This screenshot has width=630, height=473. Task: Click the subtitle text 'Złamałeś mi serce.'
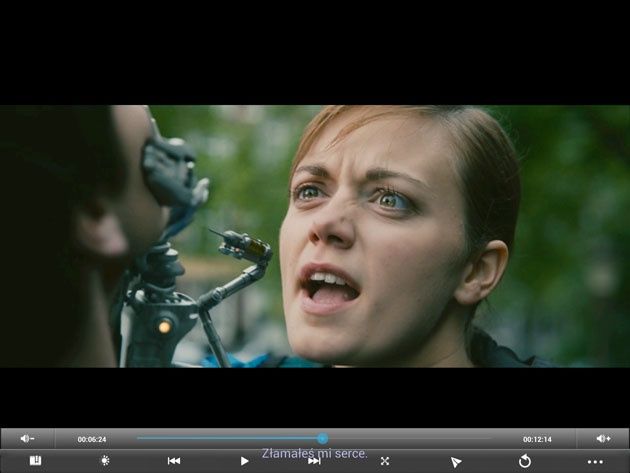315,453
